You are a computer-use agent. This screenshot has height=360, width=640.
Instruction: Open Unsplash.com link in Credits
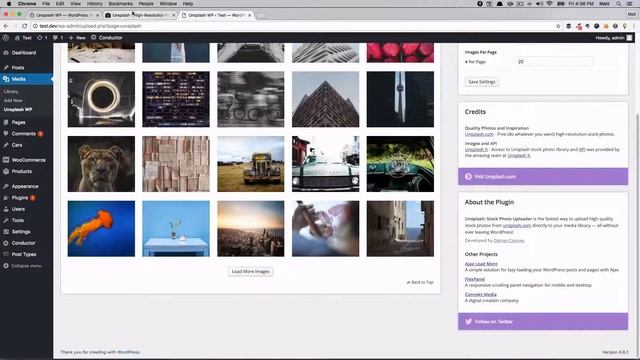[x=479, y=134]
